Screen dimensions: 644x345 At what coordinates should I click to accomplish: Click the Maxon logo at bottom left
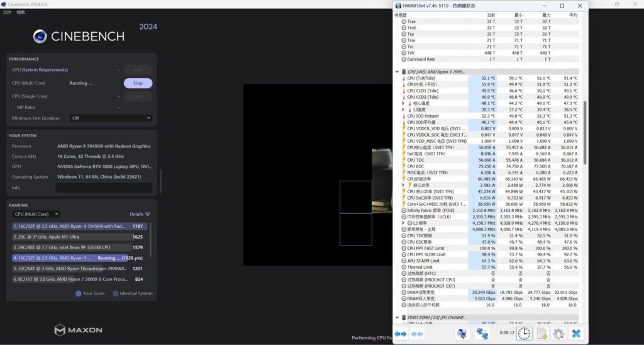[78, 330]
